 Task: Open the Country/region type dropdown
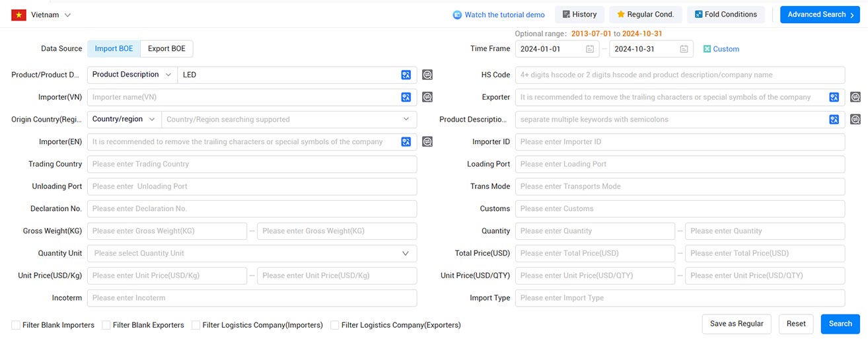124,120
